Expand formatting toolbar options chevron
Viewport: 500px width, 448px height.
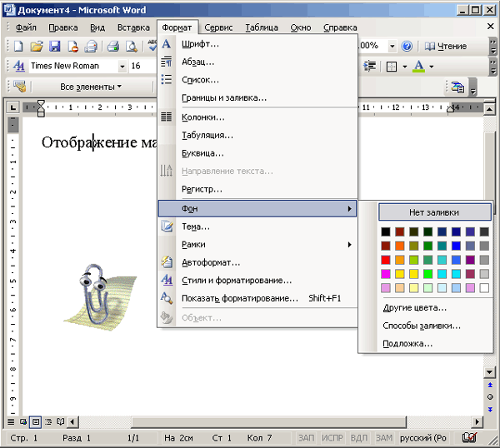(x=493, y=67)
